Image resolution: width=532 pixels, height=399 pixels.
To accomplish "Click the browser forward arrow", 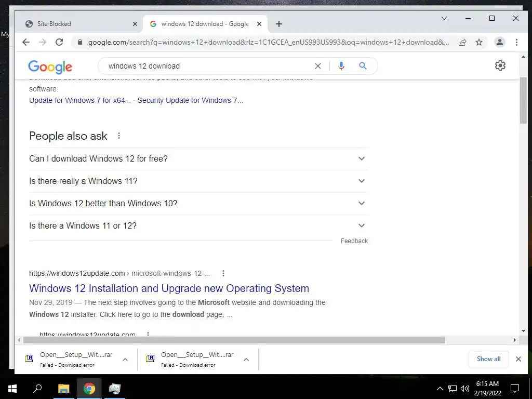I will point(43,42).
